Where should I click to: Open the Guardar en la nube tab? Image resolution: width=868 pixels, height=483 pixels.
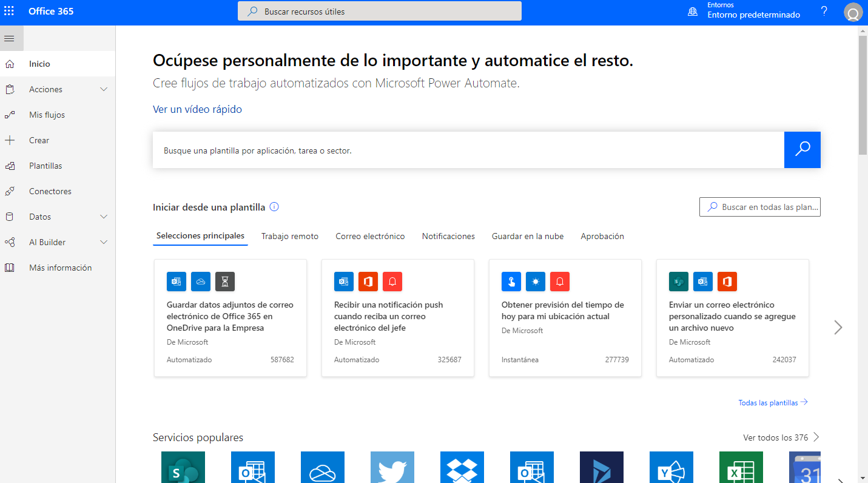click(528, 236)
